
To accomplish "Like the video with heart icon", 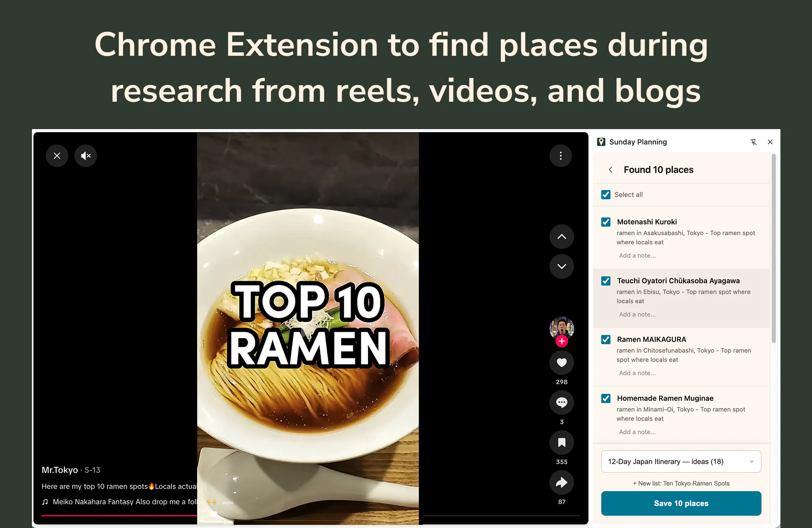I will coord(562,362).
